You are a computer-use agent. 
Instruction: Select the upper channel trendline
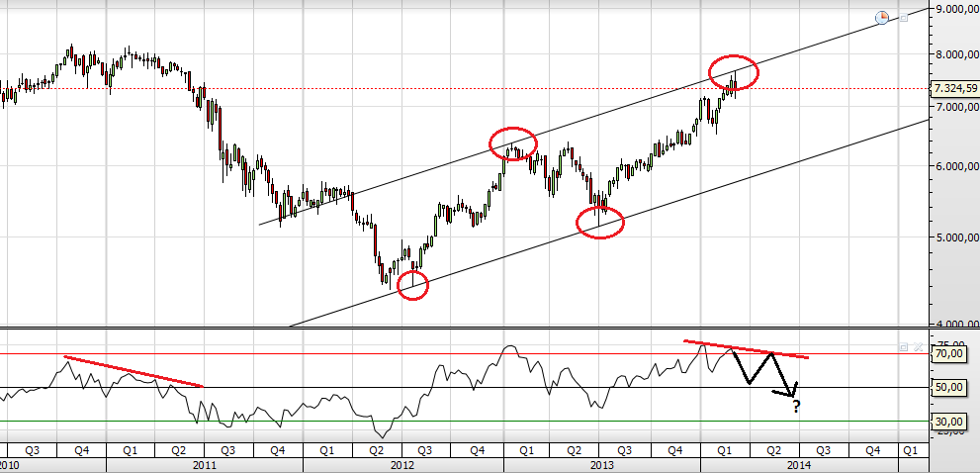tap(593, 116)
